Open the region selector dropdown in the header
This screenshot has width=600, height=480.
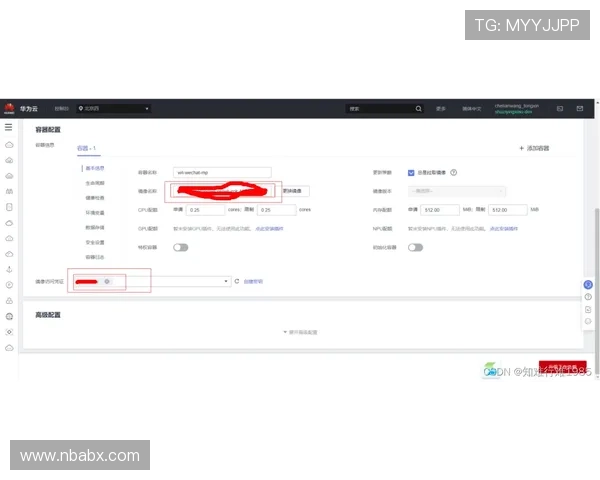(x=113, y=108)
